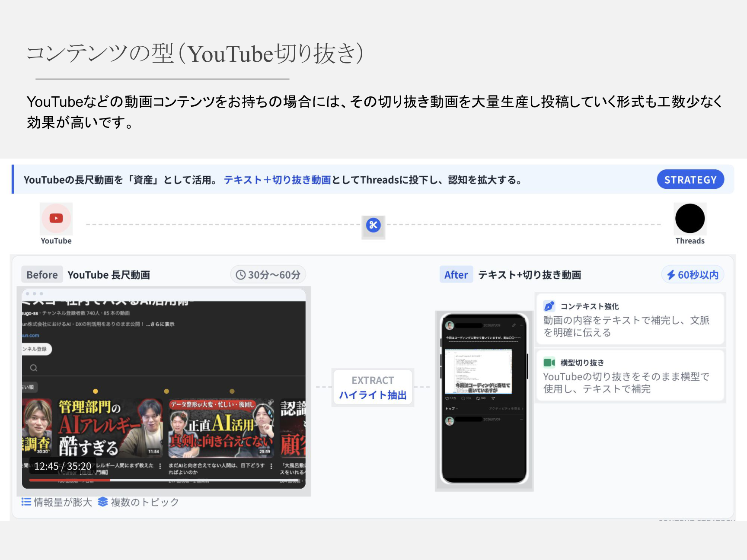The height and width of the screenshot is (560, 747).
Task: Click the list icon beside 情報量が膨大
Action: click(x=26, y=502)
